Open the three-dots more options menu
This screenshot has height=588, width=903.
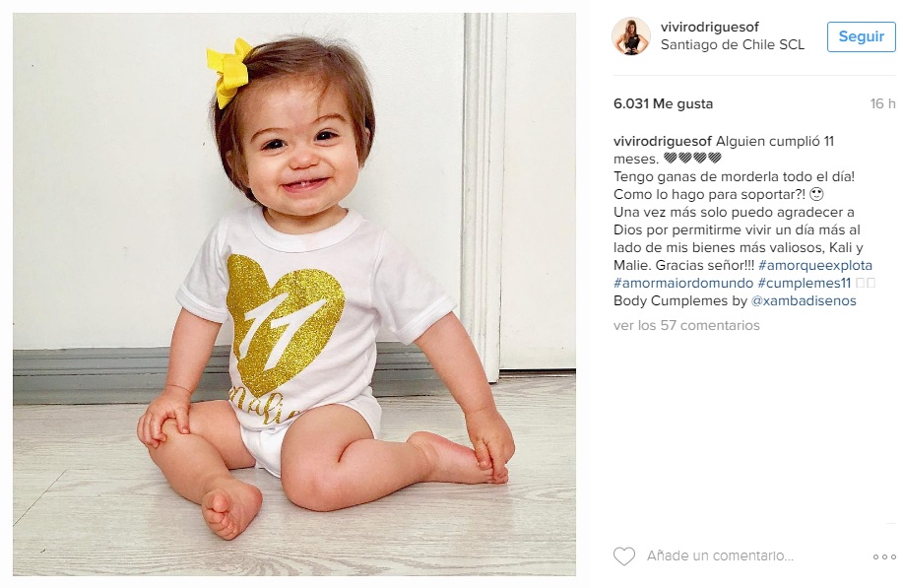click(884, 556)
